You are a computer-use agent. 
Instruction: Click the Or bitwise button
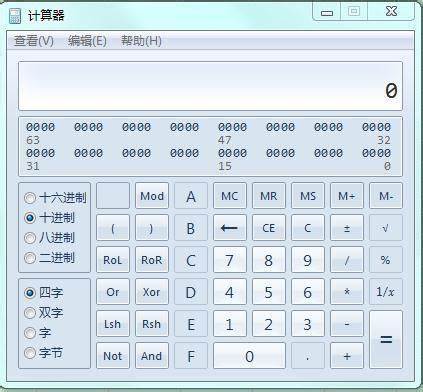point(113,292)
